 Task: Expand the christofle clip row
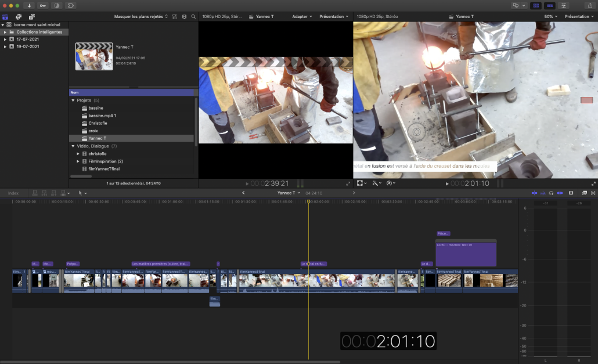click(78, 154)
